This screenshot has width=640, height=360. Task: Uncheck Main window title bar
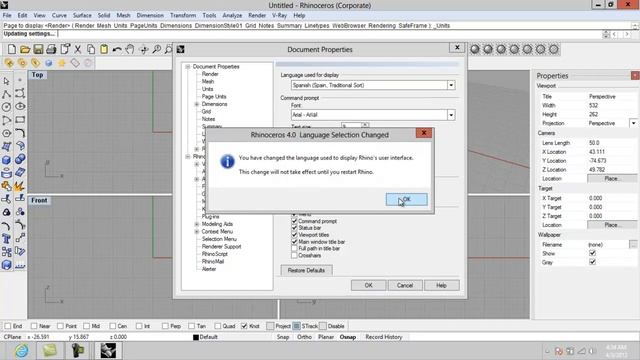click(294, 242)
